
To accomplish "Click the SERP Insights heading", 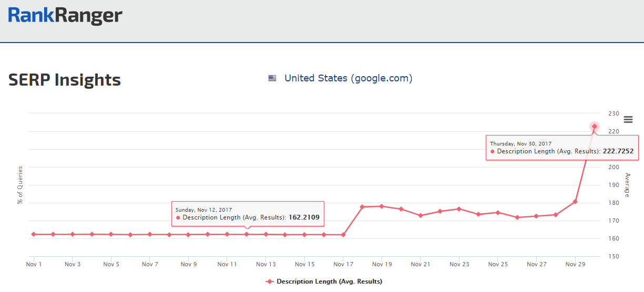I will click(x=65, y=80).
